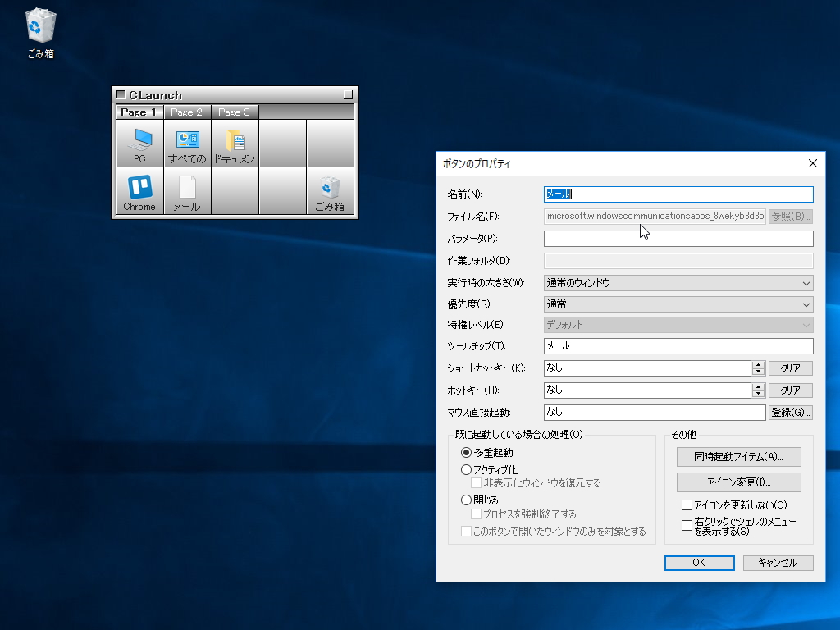Image resolution: width=840 pixels, height=630 pixels.
Task: Check 右クリックでシェルのメニューを表示する
Action: coord(687,525)
